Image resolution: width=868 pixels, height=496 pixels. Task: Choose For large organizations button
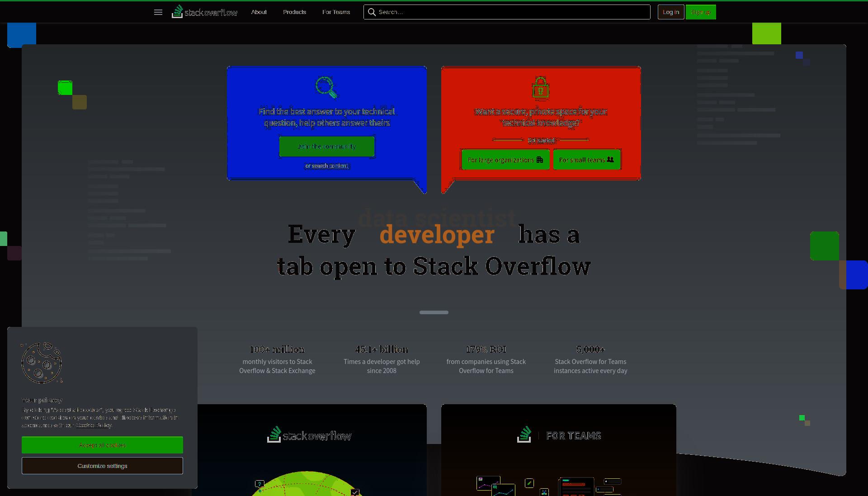tap(505, 160)
